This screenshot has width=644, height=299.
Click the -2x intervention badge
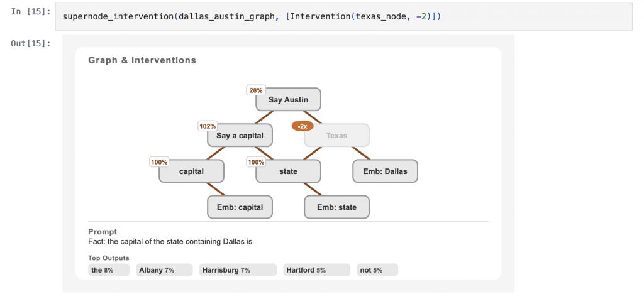tap(303, 126)
